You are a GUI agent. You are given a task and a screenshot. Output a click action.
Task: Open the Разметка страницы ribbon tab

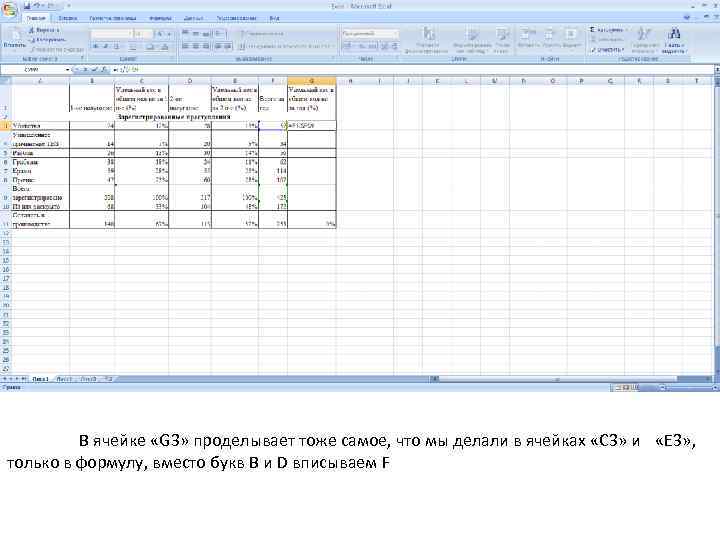112,18
